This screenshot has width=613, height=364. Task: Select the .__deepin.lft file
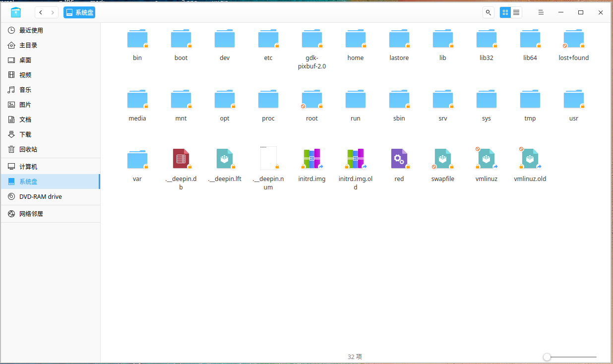[x=225, y=159]
